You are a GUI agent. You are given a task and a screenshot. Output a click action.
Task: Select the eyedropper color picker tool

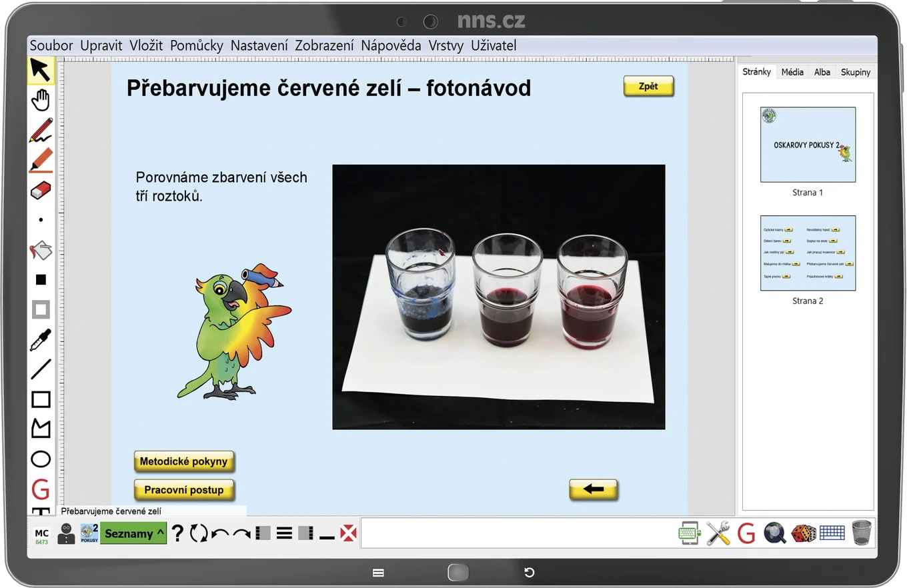[41, 339]
